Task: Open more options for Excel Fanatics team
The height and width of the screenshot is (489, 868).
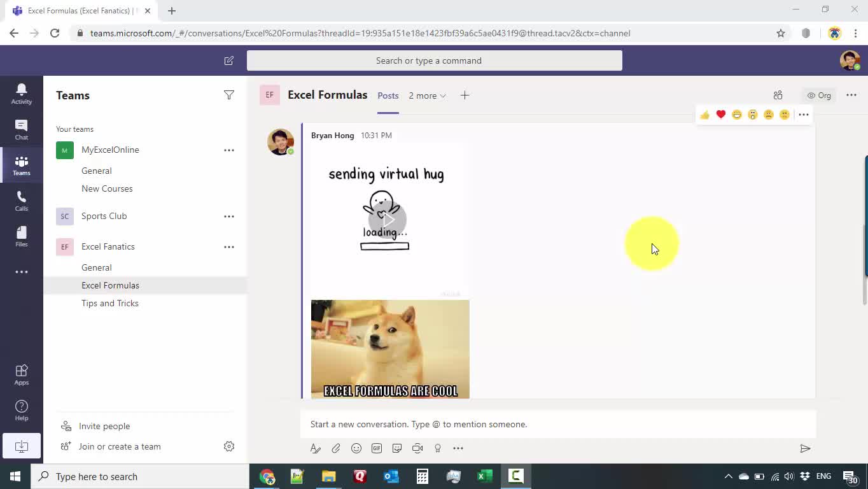Action: tap(228, 247)
